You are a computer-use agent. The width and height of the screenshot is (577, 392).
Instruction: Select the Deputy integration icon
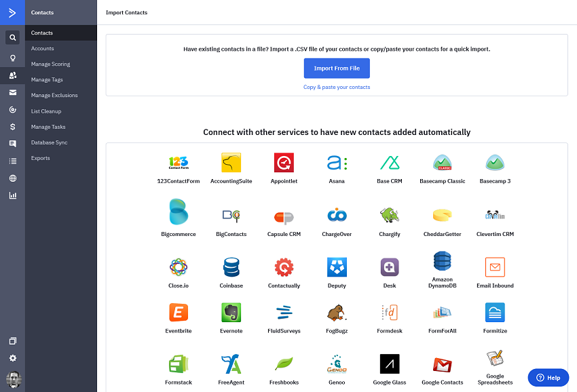[337, 267]
